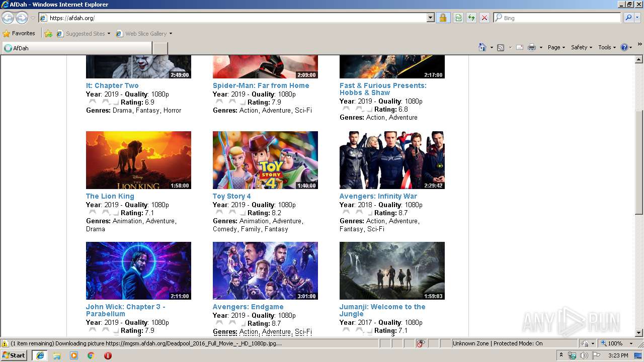
Task: Open the Print options dropdown arrow
Action: point(541,47)
